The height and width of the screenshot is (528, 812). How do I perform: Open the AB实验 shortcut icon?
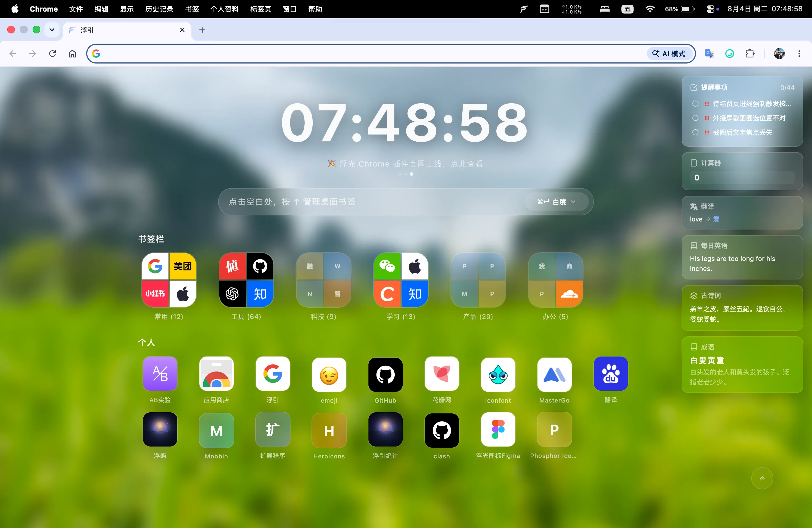click(x=160, y=374)
